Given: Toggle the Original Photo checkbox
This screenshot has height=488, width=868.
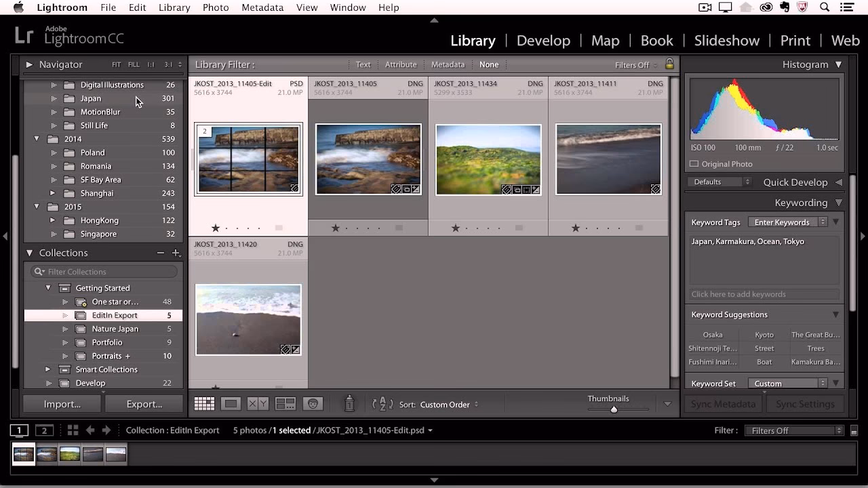Looking at the screenshot, I should click(x=694, y=163).
